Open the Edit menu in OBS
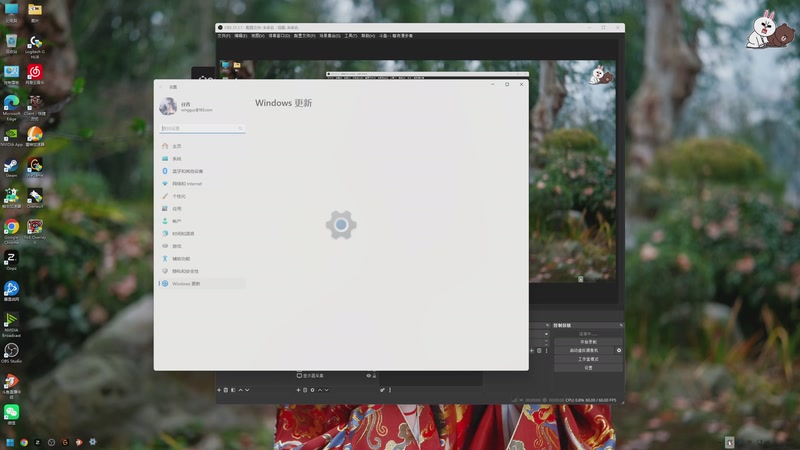The width and height of the screenshot is (800, 450). pyautogui.click(x=240, y=36)
